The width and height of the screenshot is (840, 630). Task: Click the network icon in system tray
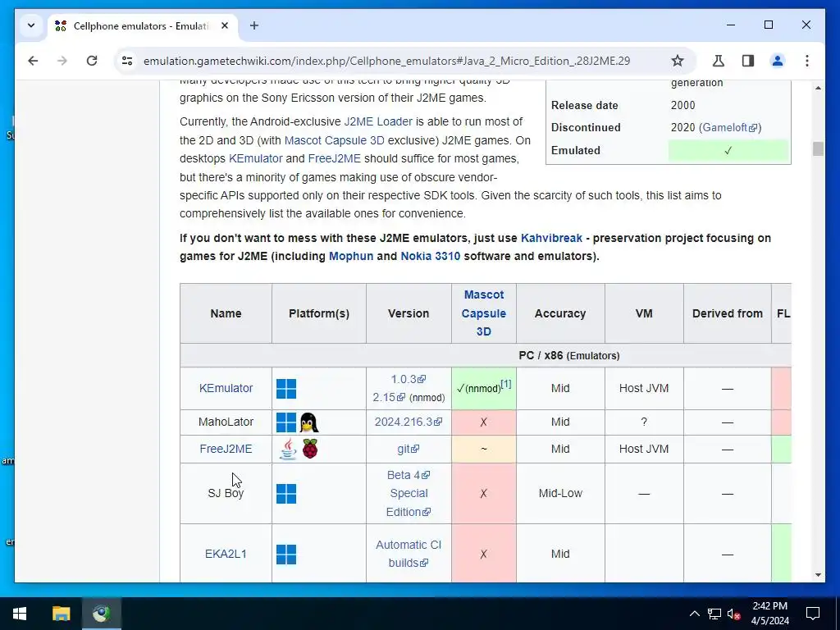pos(714,614)
